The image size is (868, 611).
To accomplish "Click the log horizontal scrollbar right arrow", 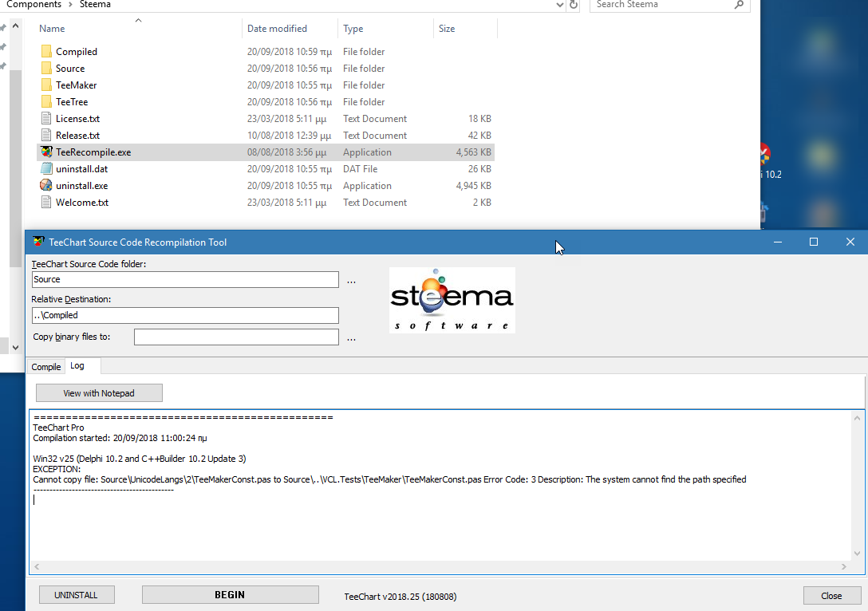I will (x=844, y=566).
